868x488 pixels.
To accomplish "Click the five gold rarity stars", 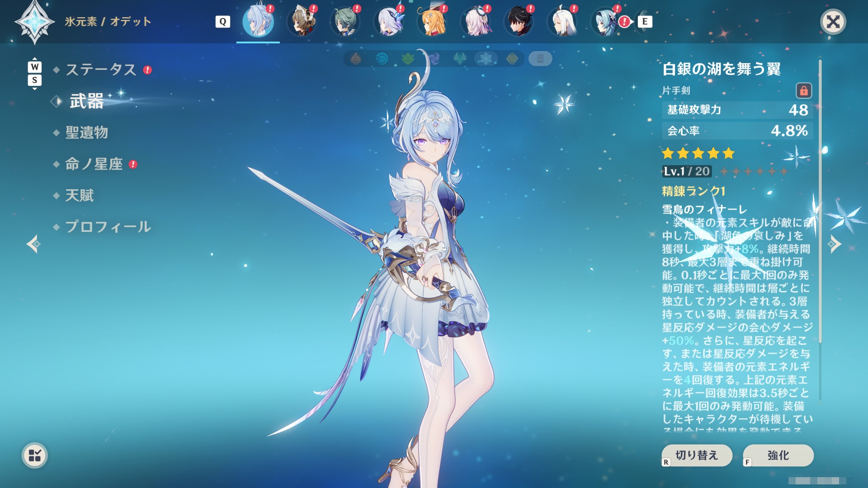I will click(698, 153).
